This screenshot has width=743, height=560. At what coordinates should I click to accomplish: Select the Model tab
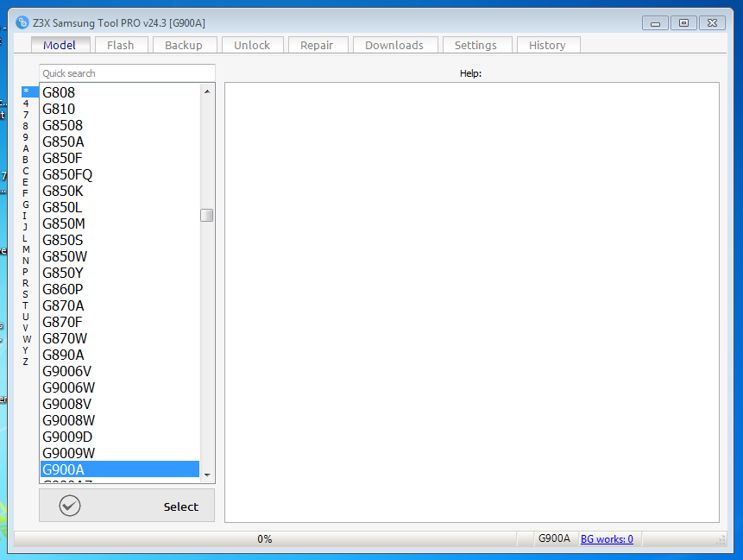[x=60, y=45]
